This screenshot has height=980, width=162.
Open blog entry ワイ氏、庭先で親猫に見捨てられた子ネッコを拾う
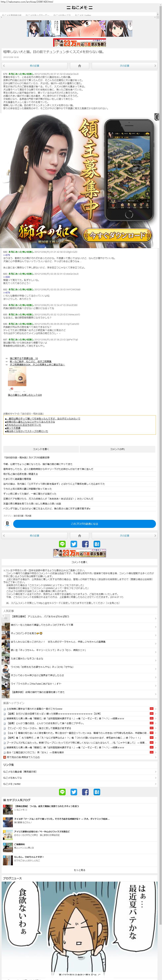(79, 809)
